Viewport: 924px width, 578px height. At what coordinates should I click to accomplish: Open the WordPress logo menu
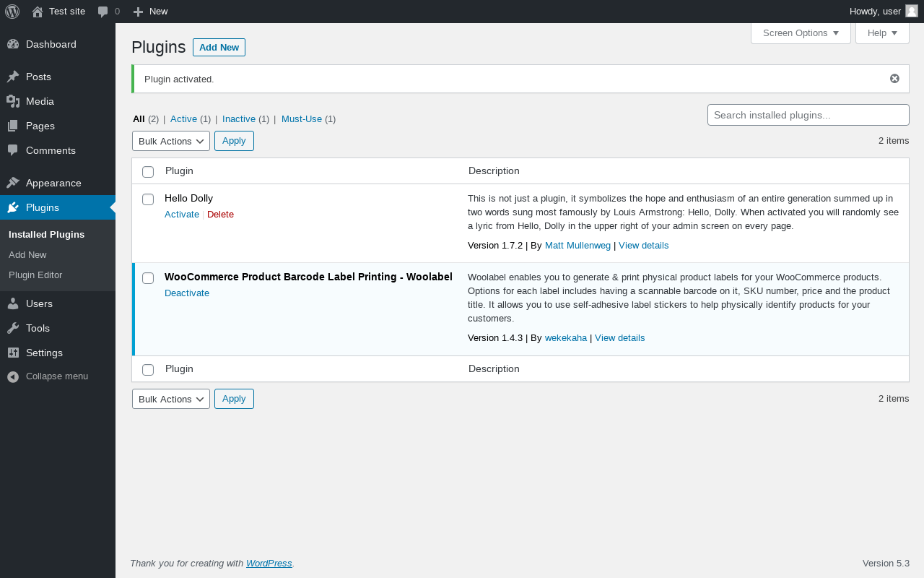click(x=12, y=12)
